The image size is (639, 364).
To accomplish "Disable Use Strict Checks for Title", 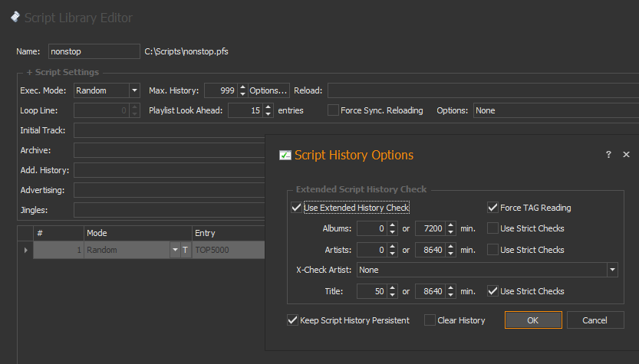I will pyautogui.click(x=492, y=291).
